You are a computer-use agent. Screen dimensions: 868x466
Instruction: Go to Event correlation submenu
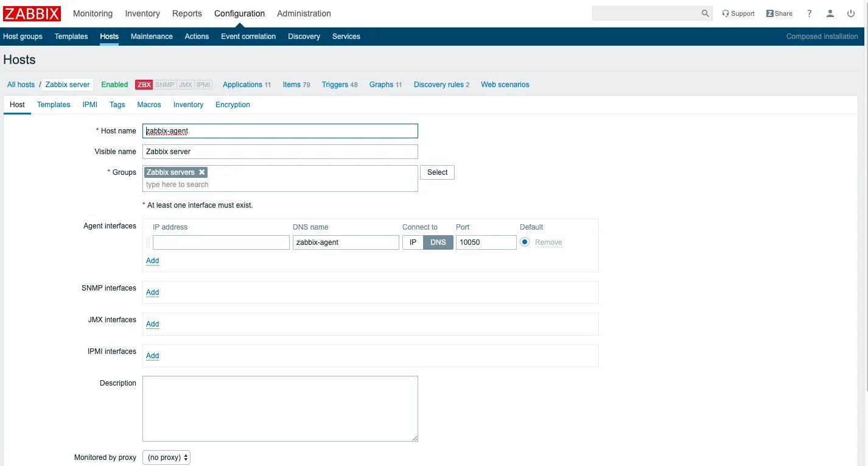click(x=248, y=37)
